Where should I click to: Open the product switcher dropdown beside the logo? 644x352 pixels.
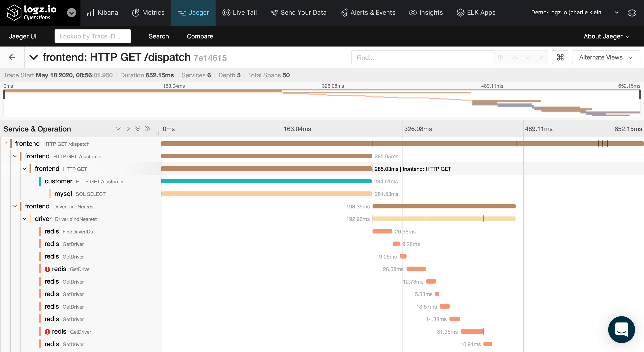72,13
